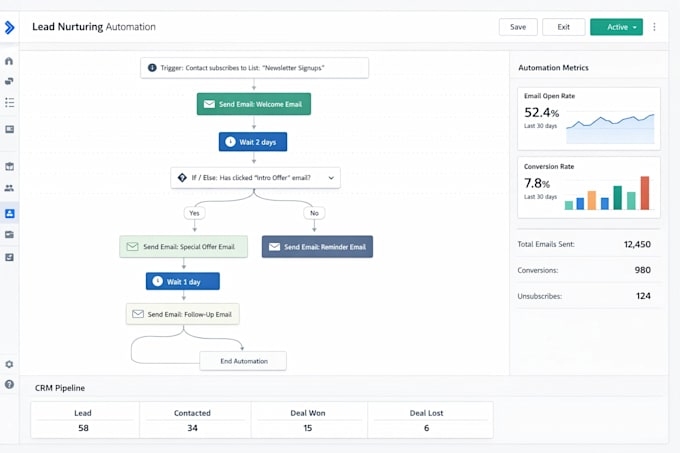680x453 pixels.
Task: Click the red bar in Conversion Rate chart
Action: click(645, 193)
